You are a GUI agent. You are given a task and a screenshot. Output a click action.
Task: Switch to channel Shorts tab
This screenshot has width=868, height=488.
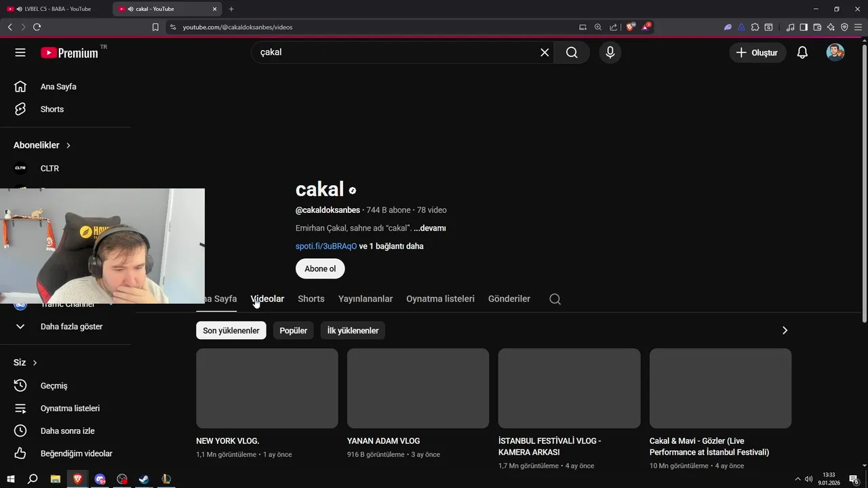311,299
